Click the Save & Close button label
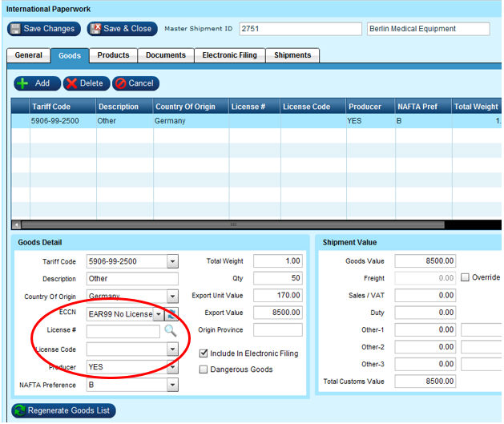This screenshot has height=424, width=504. coord(127,29)
